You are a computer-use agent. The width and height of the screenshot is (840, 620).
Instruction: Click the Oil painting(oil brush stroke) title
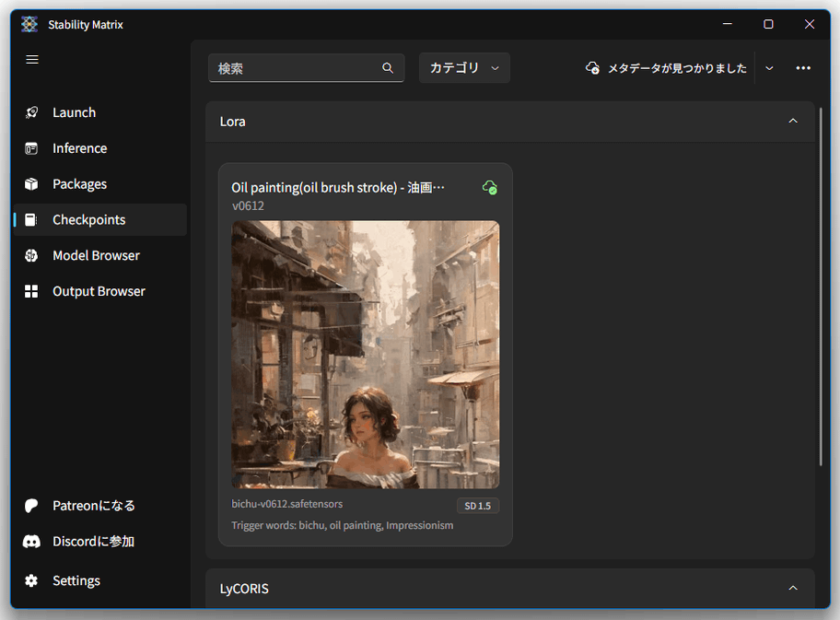pos(338,188)
